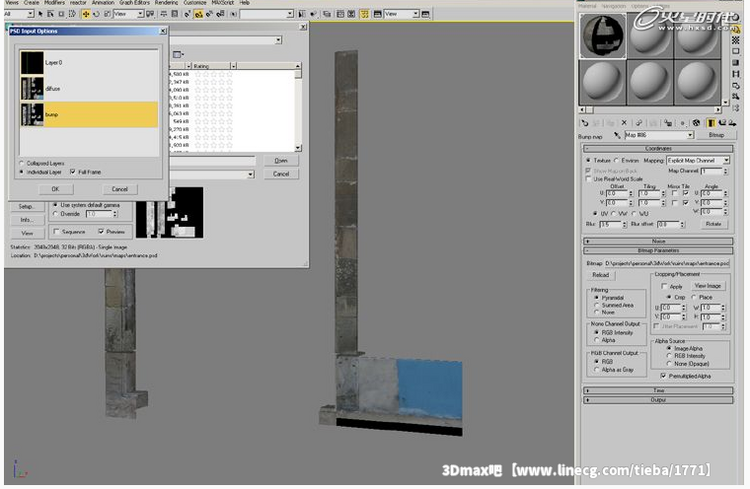Image resolution: width=750 pixels, height=489 pixels.
Task: Toggle Premultiplied Alpha checkbox
Action: 663,376
